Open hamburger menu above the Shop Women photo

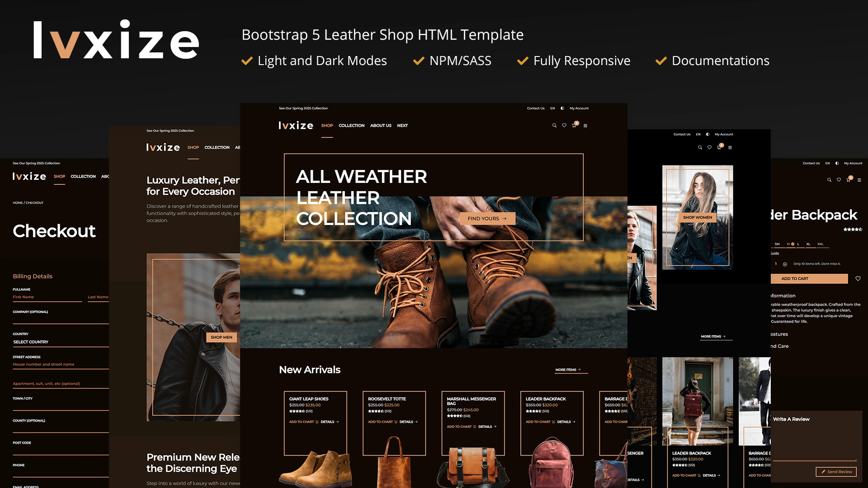(730, 147)
